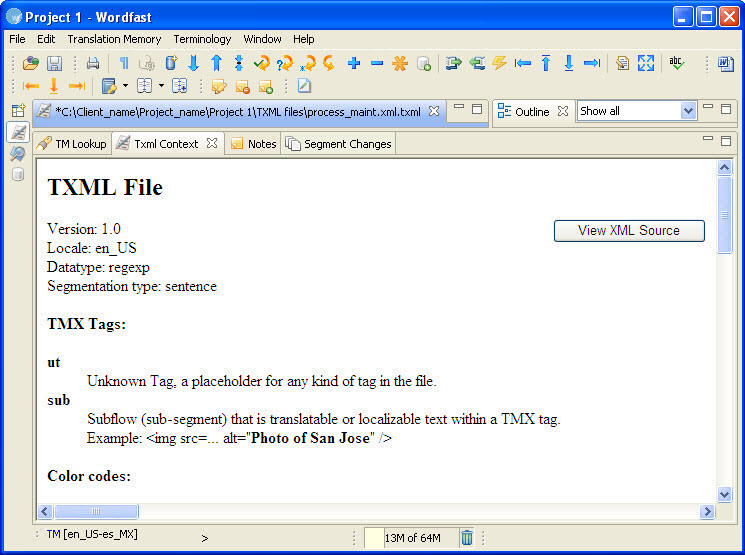
Task: Click the printer icon in toolbar
Action: coord(92,63)
